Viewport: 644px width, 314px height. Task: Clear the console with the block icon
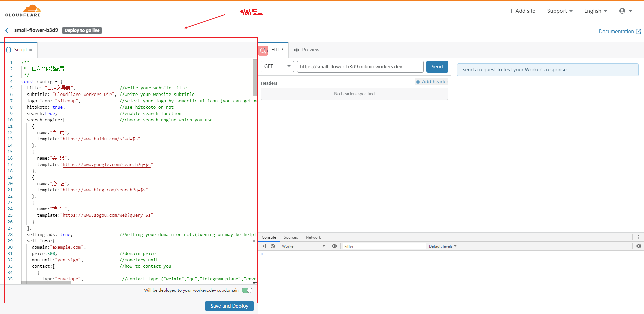pyautogui.click(x=273, y=246)
